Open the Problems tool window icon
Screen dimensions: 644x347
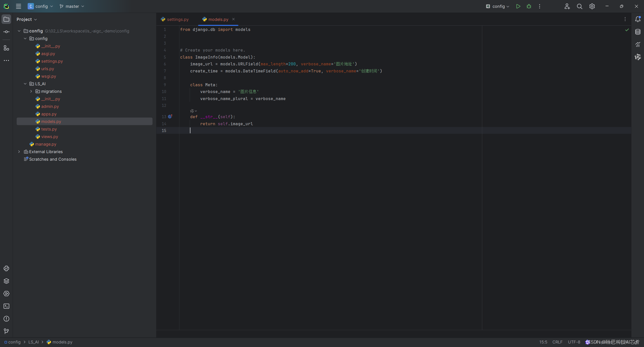[x=6, y=319]
